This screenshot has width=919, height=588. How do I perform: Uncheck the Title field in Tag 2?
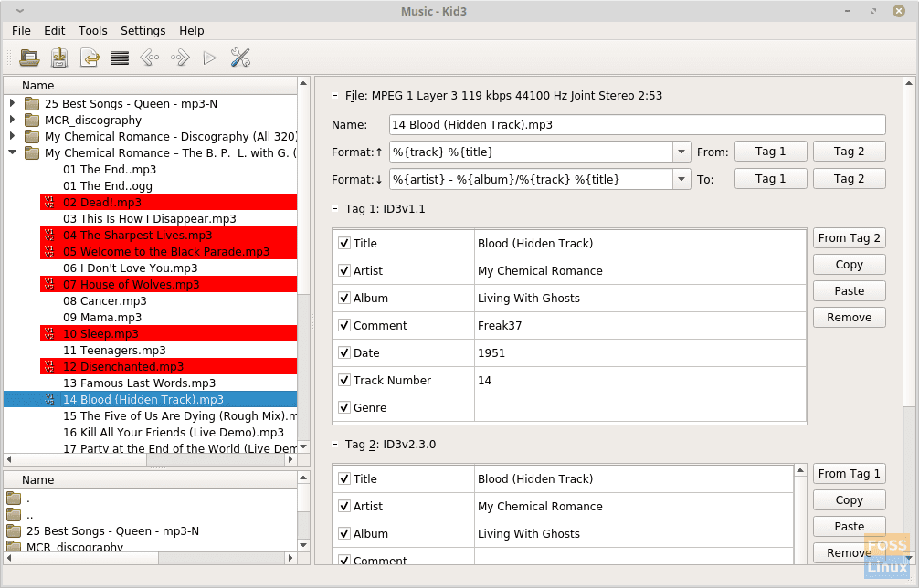tap(344, 478)
